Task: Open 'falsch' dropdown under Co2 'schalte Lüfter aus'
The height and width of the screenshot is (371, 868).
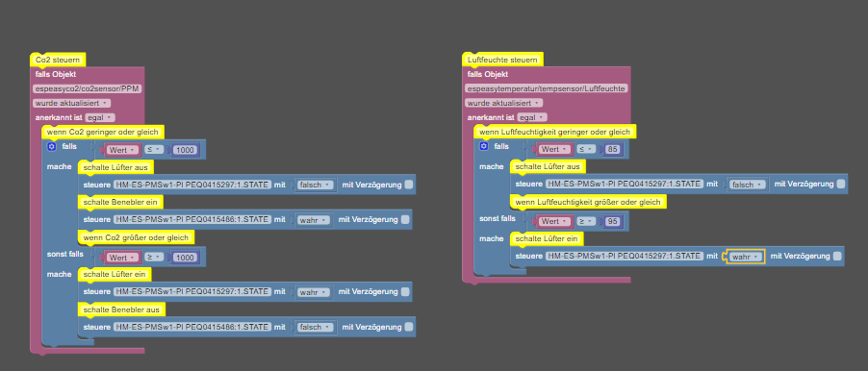Action: (316, 185)
